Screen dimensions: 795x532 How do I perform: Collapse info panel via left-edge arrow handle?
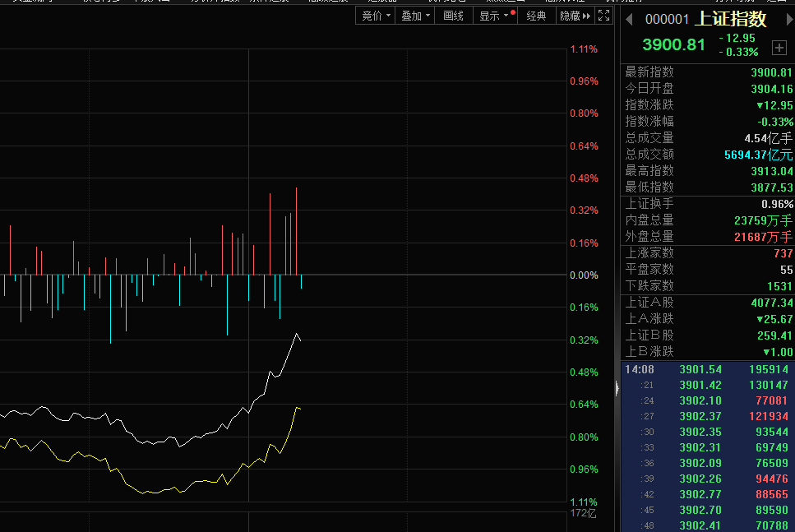click(617, 386)
